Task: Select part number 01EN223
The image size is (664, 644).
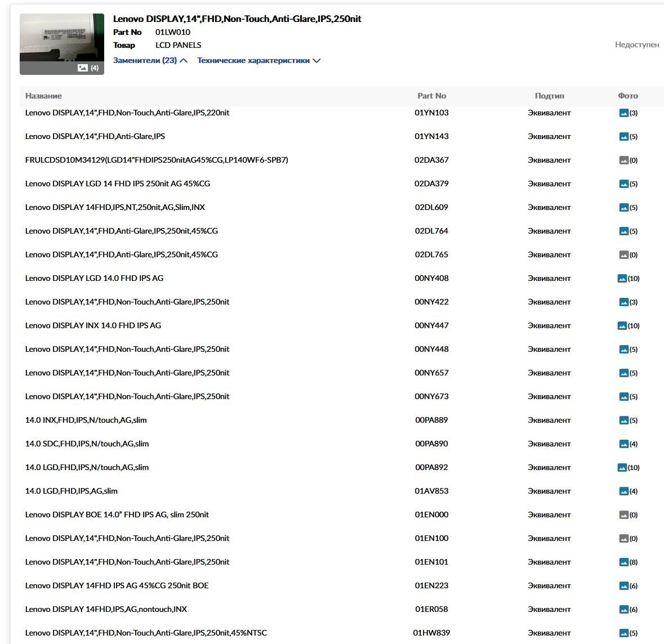Action: point(431,585)
